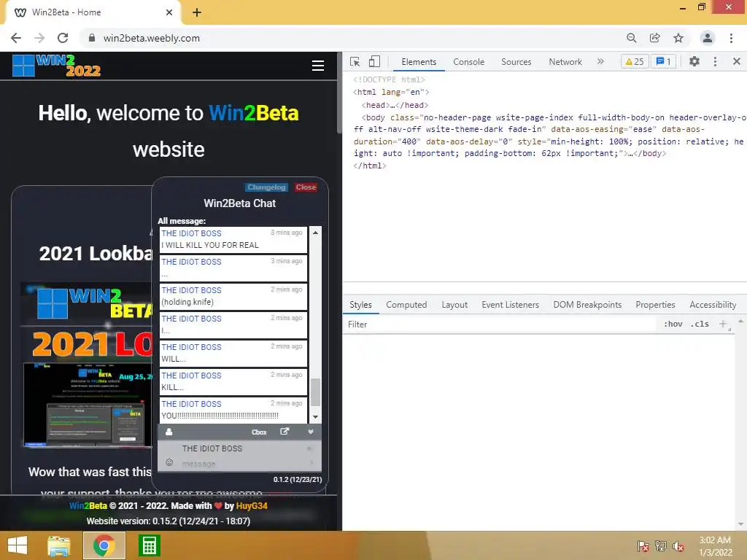Image resolution: width=747 pixels, height=560 pixels.
Task: Click the address bar URL win2beta.weebly.com
Action: pos(152,38)
